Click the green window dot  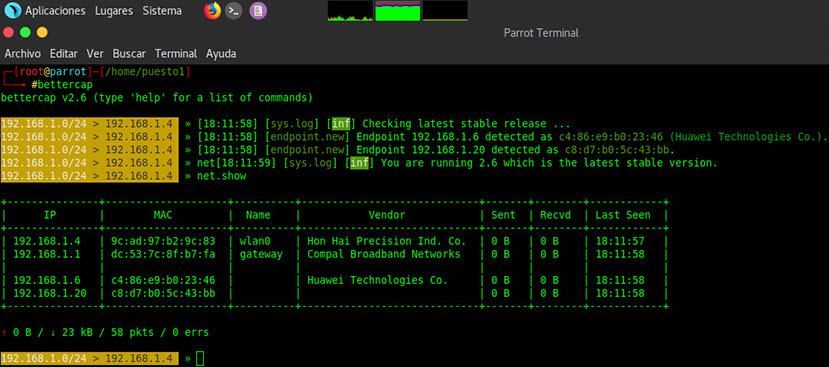coord(25,32)
